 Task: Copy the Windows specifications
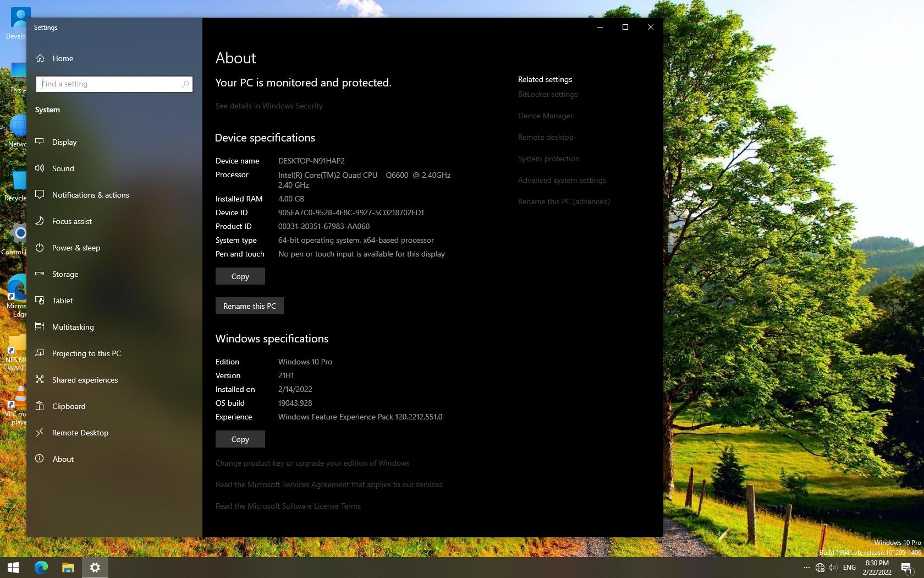(240, 439)
